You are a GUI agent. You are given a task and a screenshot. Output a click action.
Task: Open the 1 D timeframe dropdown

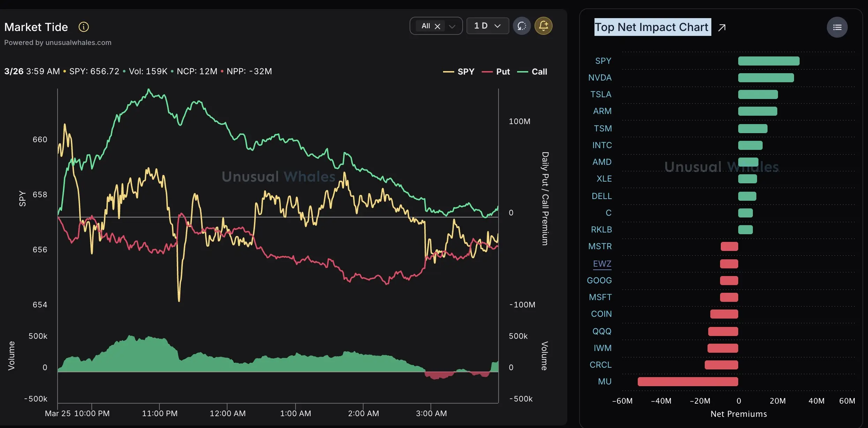point(487,26)
